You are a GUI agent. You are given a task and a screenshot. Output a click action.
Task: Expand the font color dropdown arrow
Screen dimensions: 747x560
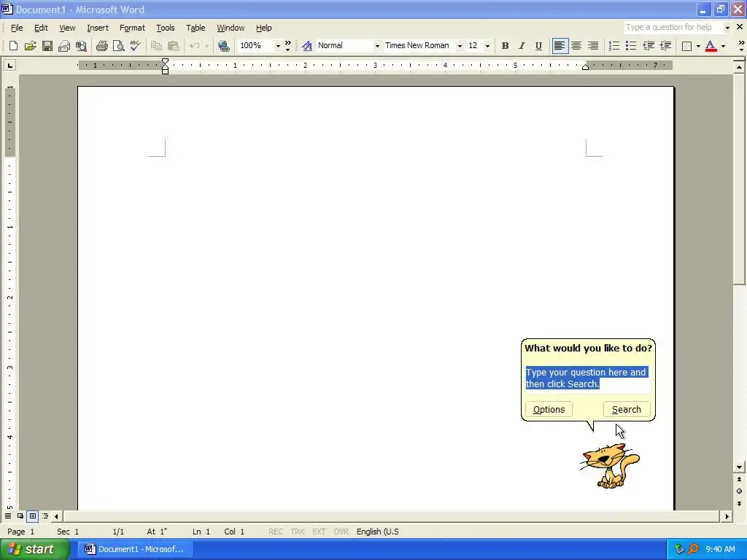coord(723,46)
